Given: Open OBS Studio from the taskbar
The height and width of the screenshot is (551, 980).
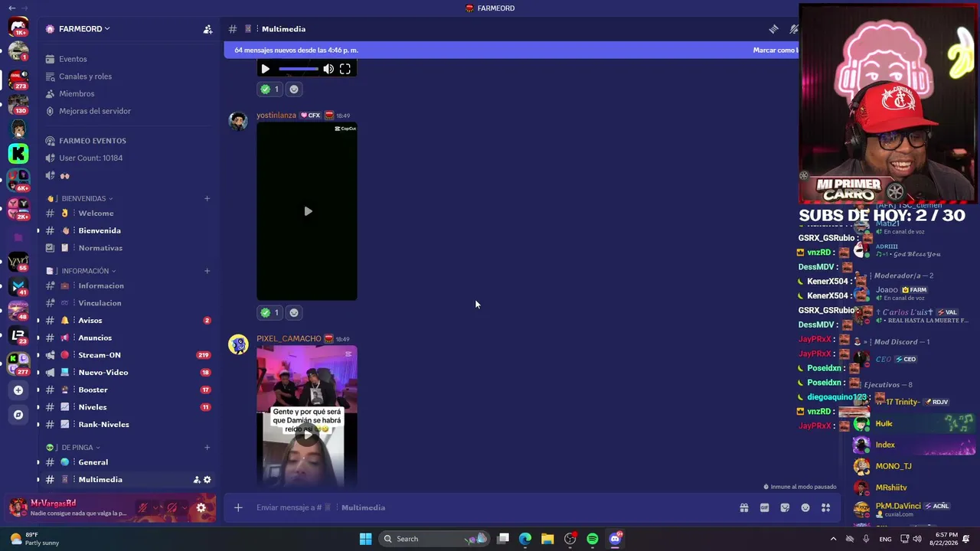Looking at the screenshot, I should [570, 539].
